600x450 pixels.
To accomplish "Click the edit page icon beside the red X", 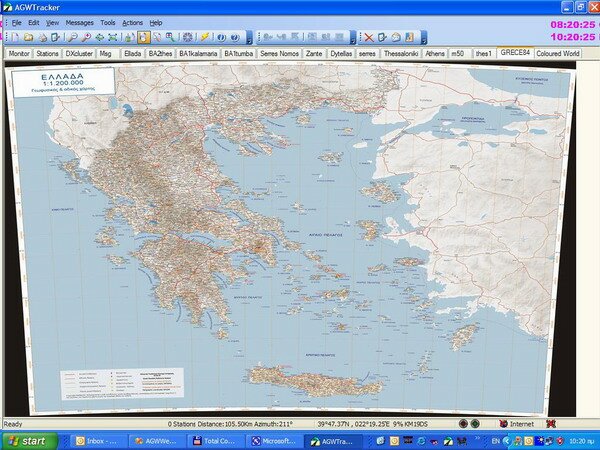I will (382, 38).
